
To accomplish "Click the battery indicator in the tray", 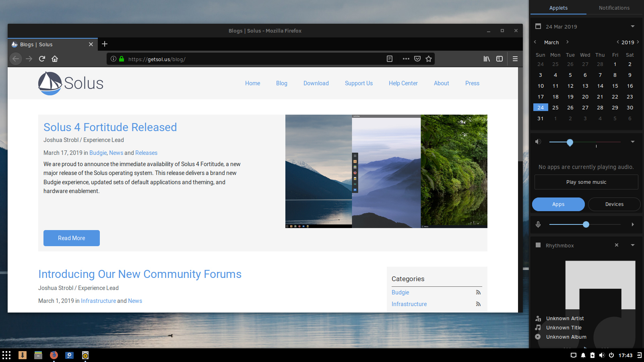I will point(592,355).
